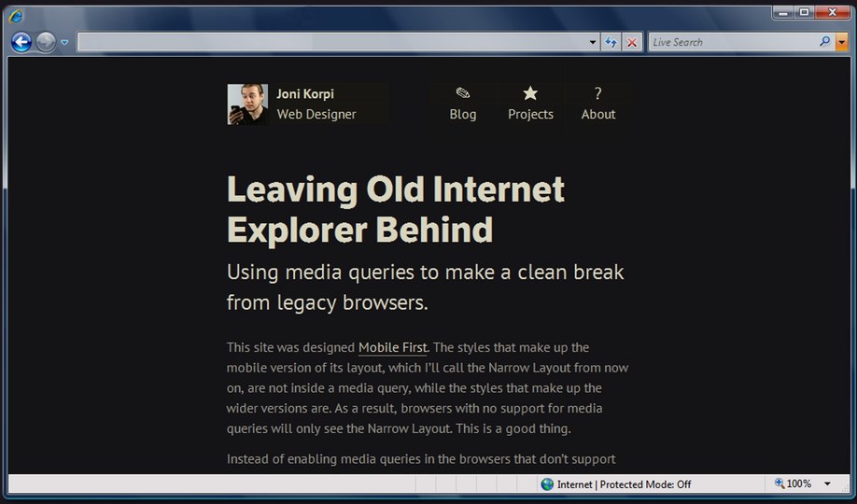Viewport: 857px width, 504px height.
Task: Maximize the browser window
Action: (x=804, y=12)
